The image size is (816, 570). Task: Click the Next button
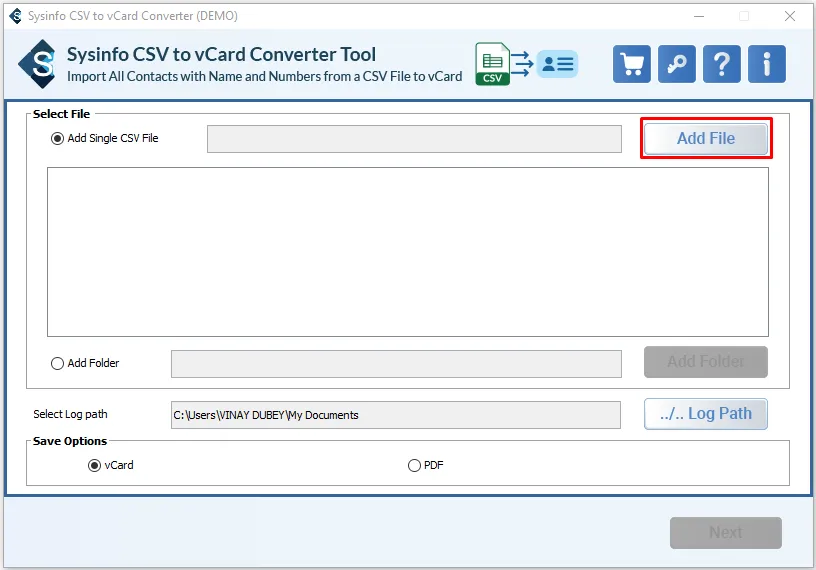[725, 533]
